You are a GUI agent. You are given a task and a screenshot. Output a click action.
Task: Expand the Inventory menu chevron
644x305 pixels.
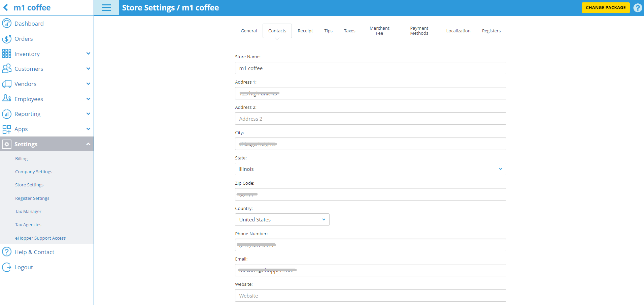pos(88,54)
